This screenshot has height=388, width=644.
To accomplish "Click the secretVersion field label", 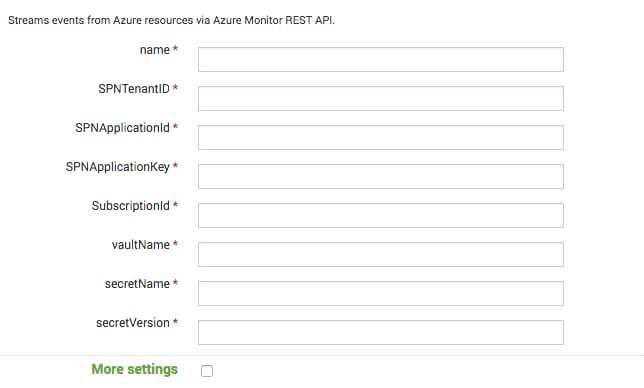I will [133, 323].
